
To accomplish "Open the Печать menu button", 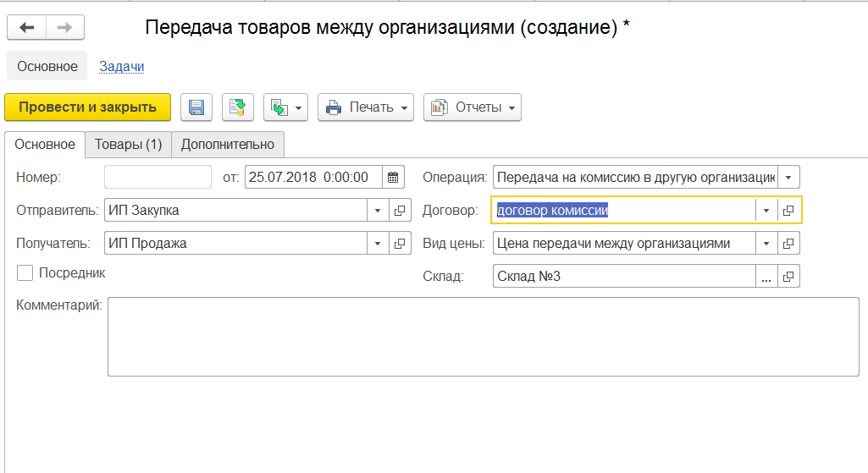I will pos(366,107).
